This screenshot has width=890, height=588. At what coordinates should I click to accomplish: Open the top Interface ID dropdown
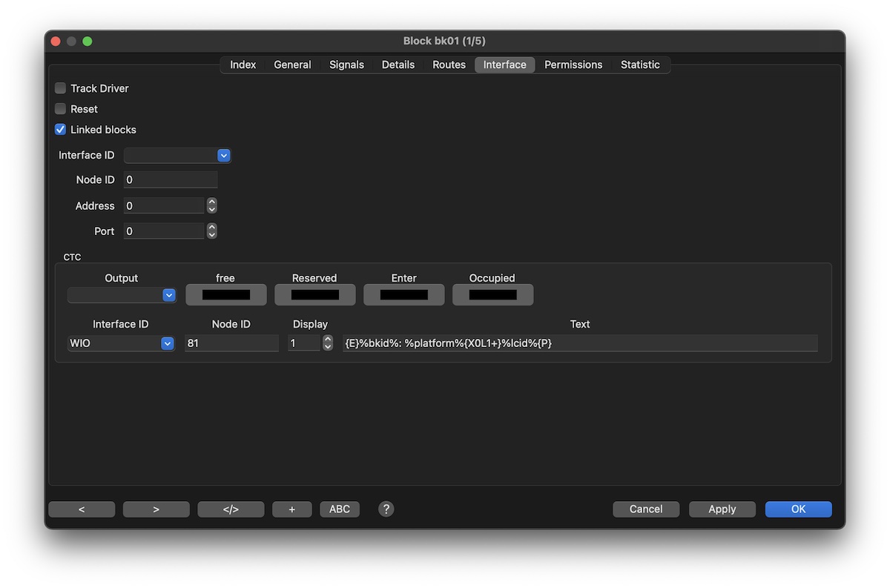tap(223, 156)
